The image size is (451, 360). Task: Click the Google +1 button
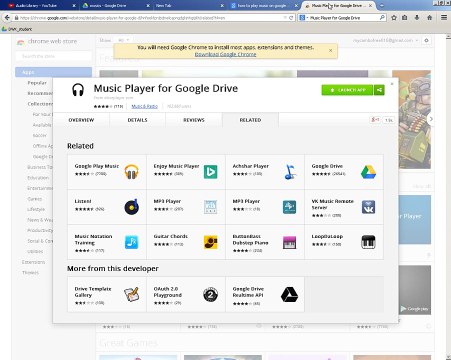(x=375, y=120)
